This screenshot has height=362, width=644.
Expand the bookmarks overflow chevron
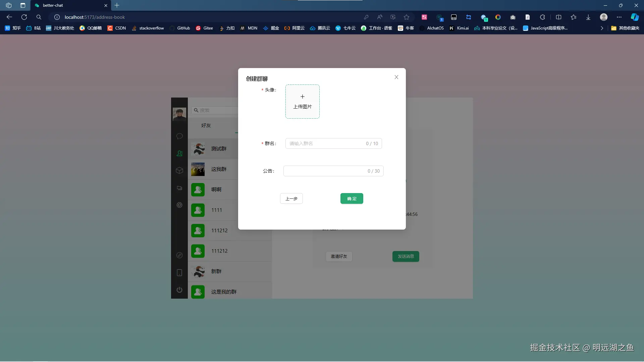pyautogui.click(x=602, y=28)
